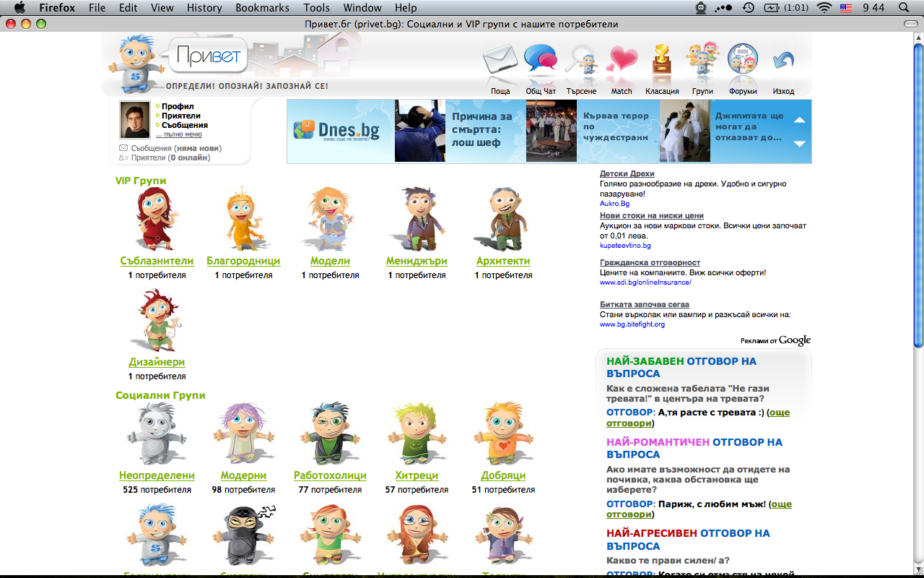Viewport: 924px width, 578px height.
Task: Open news 'Джипитата ще могат да отказват'
Action: (x=749, y=126)
